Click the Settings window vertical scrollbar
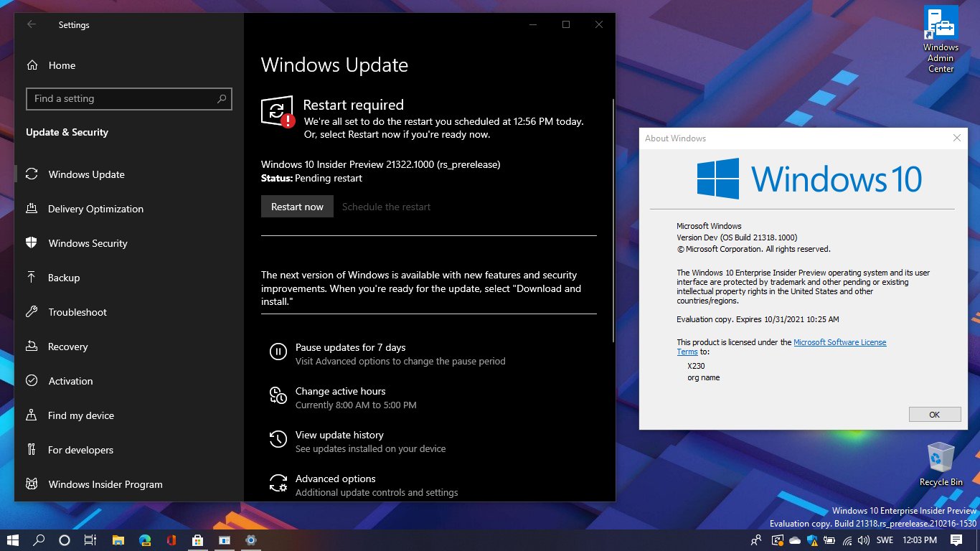Image resolution: width=980 pixels, height=551 pixels. pos(613,221)
